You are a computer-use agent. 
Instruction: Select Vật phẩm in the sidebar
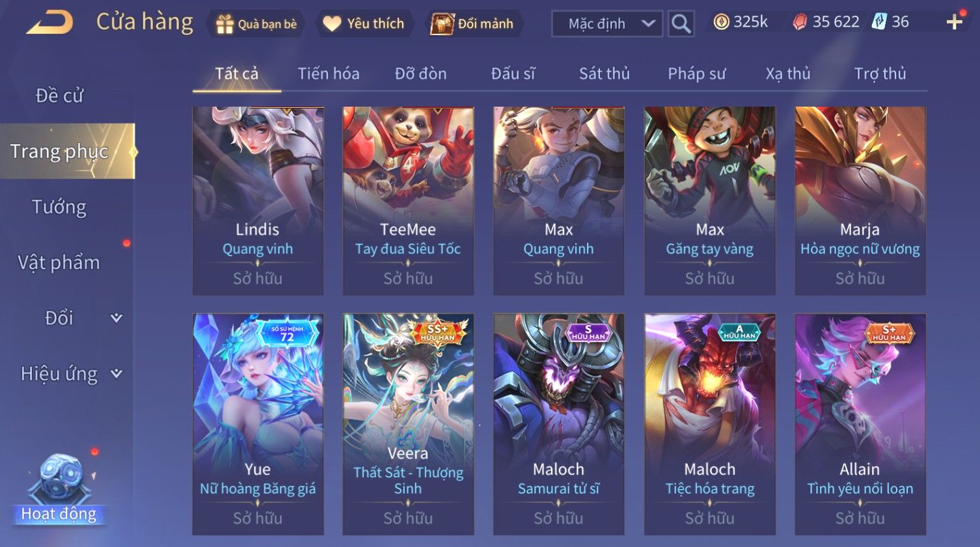pyautogui.click(x=59, y=263)
